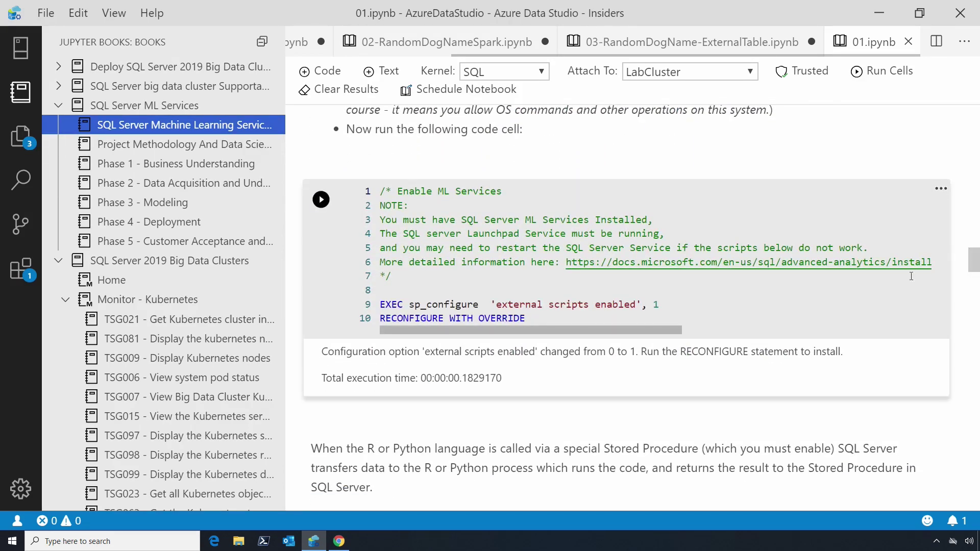The width and height of the screenshot is (980, 551).
Task: Click the notebook vertical scrollbar thumb
Action: click(x=973, y=260)
